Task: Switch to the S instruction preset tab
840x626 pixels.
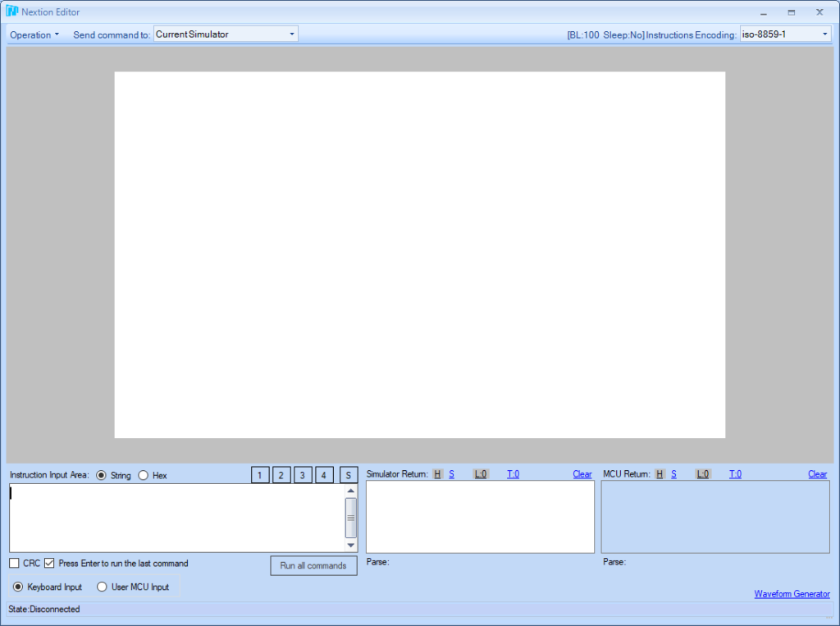Action: pyautogui.click(x=349, y=474)
